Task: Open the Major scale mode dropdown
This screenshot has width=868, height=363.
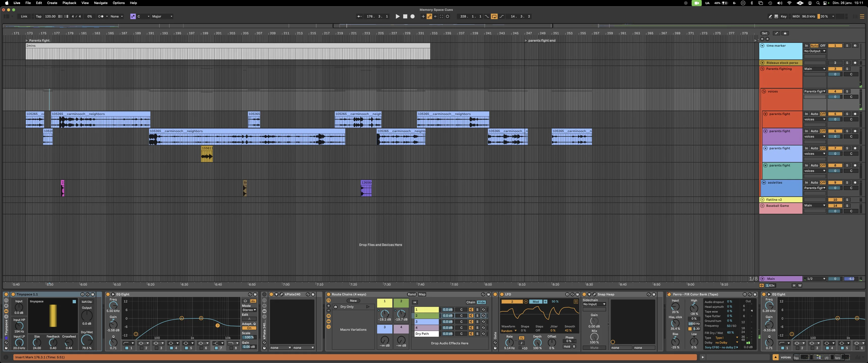Action: (x=162, y=16)
